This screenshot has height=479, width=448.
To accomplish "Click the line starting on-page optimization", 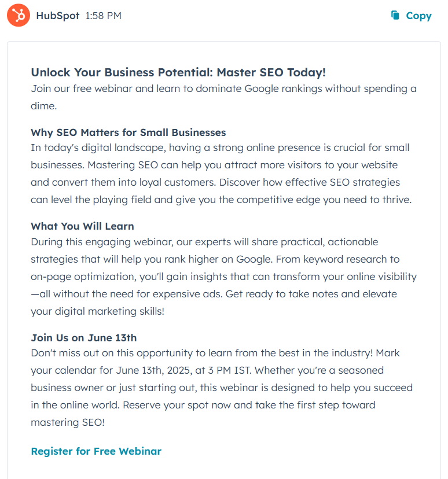I will pyautogui.click(x=223, y=277).
